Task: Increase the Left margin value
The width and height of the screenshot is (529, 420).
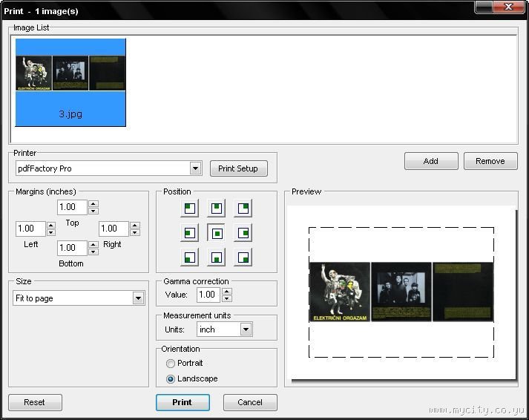Action: tap(51, 225)
